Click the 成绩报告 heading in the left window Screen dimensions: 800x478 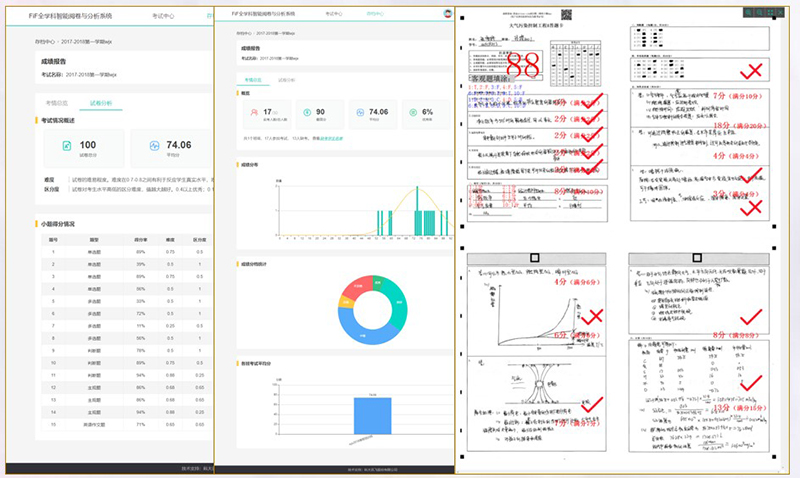click(54, 61)
